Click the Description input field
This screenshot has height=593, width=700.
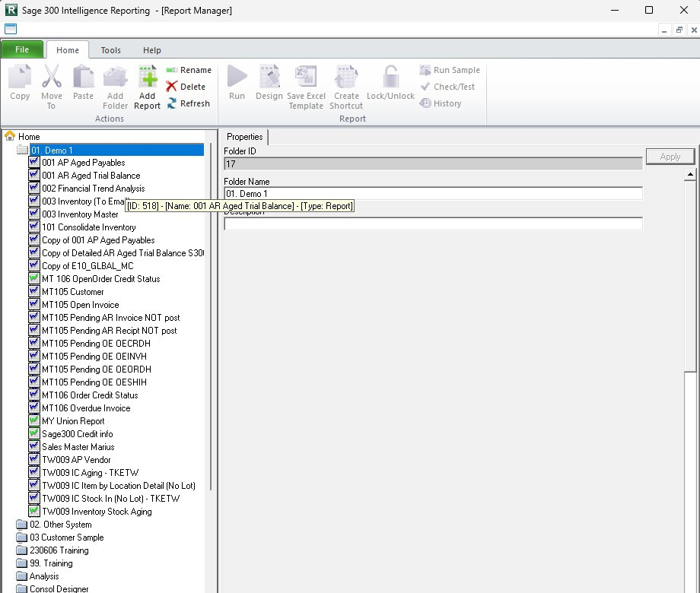(433, 224)
